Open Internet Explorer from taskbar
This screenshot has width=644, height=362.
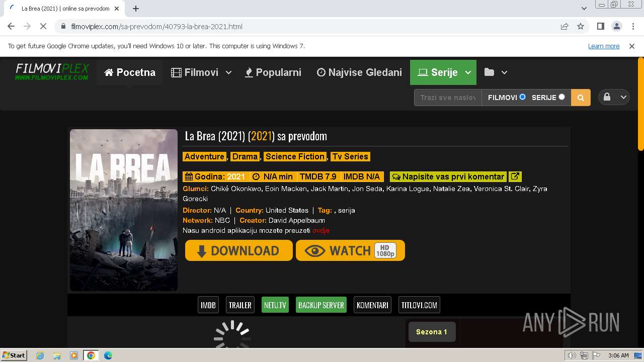click(x=40, y=355)
